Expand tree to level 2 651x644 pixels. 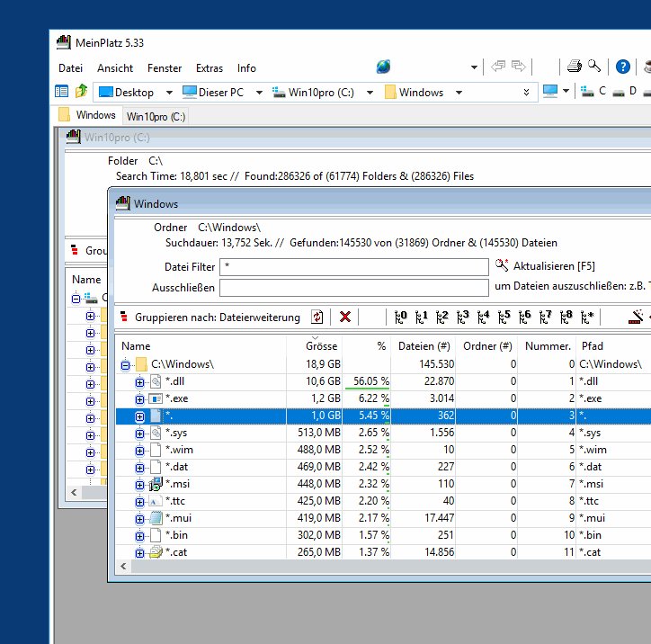click(x=442, y=318)
